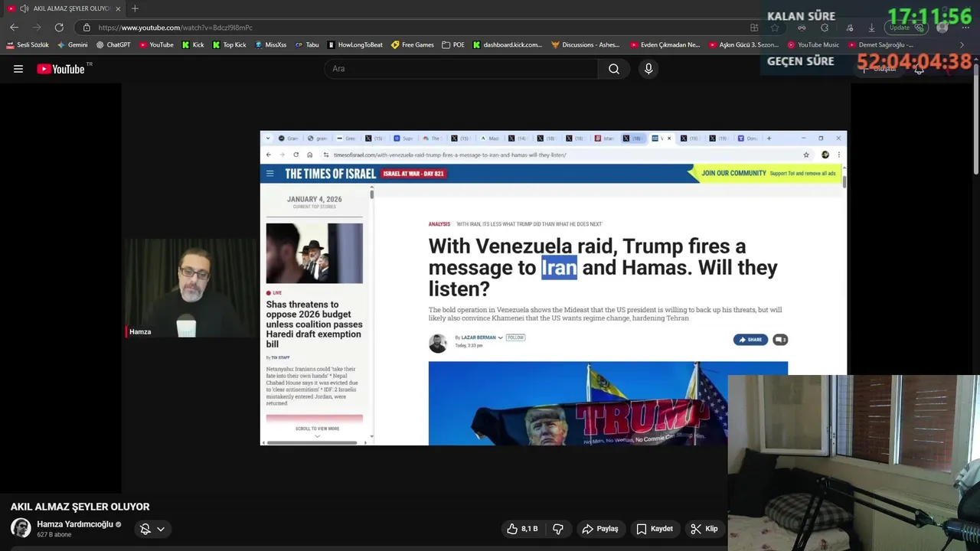
Task: Click the video title AKIL ALMAZ ŞEYLER OLUYOR
Action: coord(80,507)
